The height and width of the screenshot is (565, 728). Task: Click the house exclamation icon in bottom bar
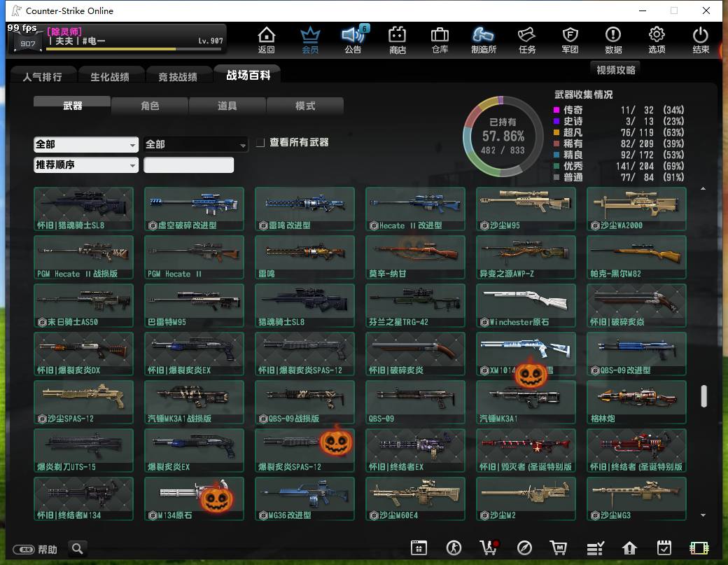point(629,548)
